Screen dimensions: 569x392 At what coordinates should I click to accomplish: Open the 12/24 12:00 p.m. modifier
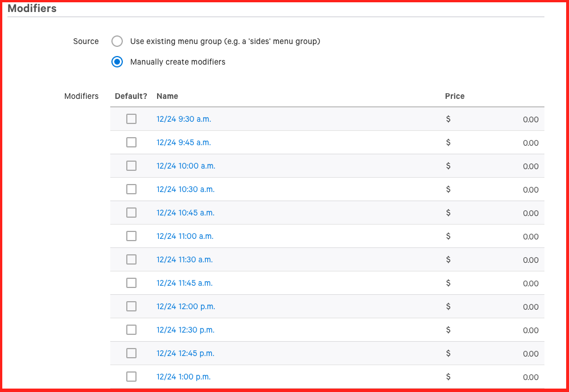tap(186, 306)
